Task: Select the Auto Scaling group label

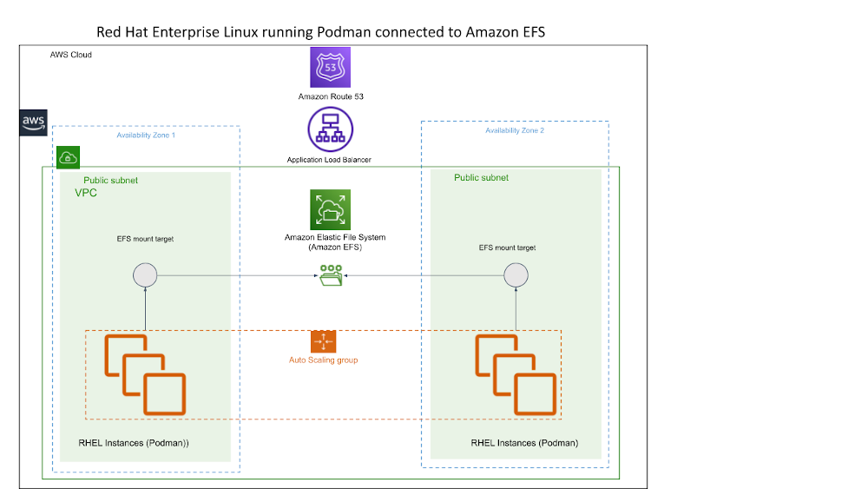Action: pos(323,360)
